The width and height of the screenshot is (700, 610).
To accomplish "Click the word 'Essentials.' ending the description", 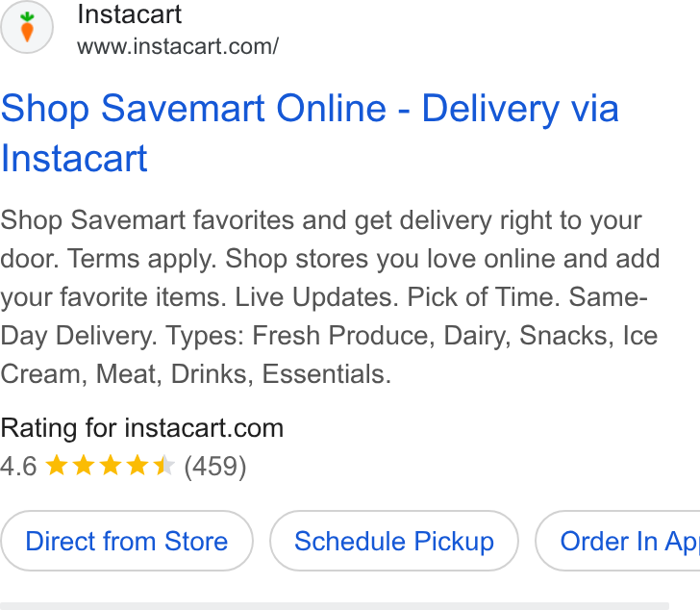I will pyautogui.click(x=326, y=374).
